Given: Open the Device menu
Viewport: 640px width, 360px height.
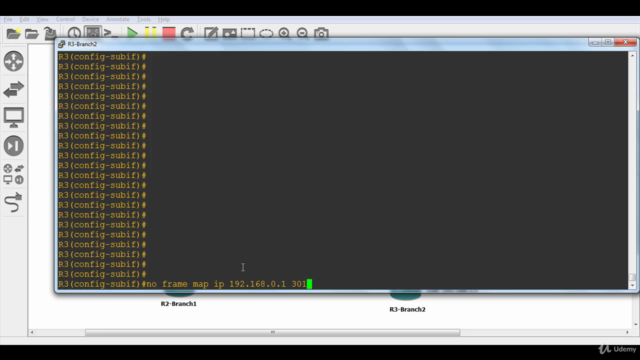Looking at the screenshot, I should coord(90,19).
